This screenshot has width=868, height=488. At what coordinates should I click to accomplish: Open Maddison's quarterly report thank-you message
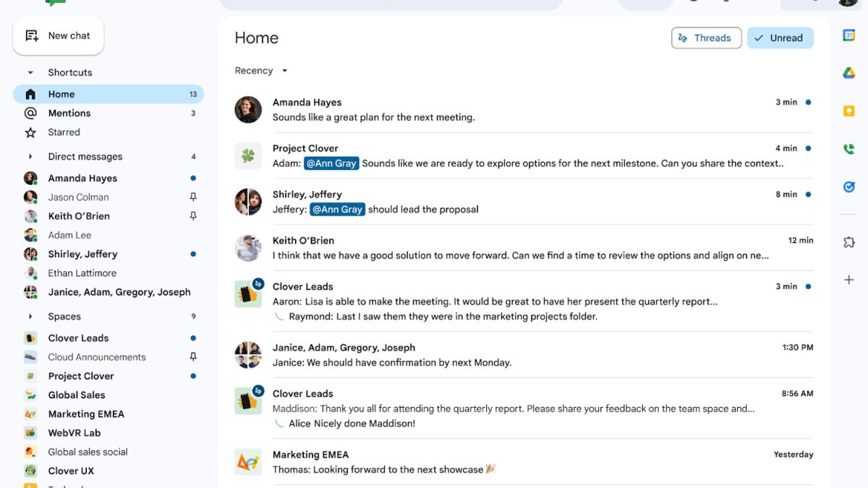[514, 409]
